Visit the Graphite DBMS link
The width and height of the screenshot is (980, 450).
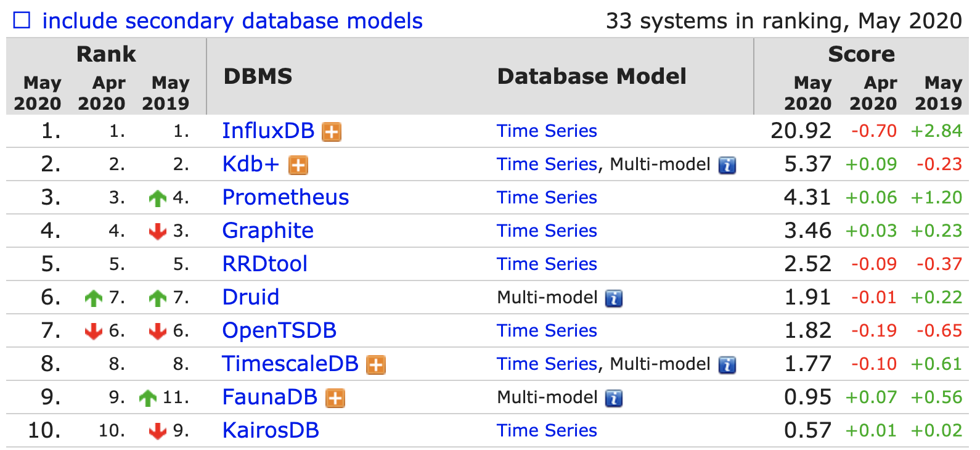pos(267,231)
